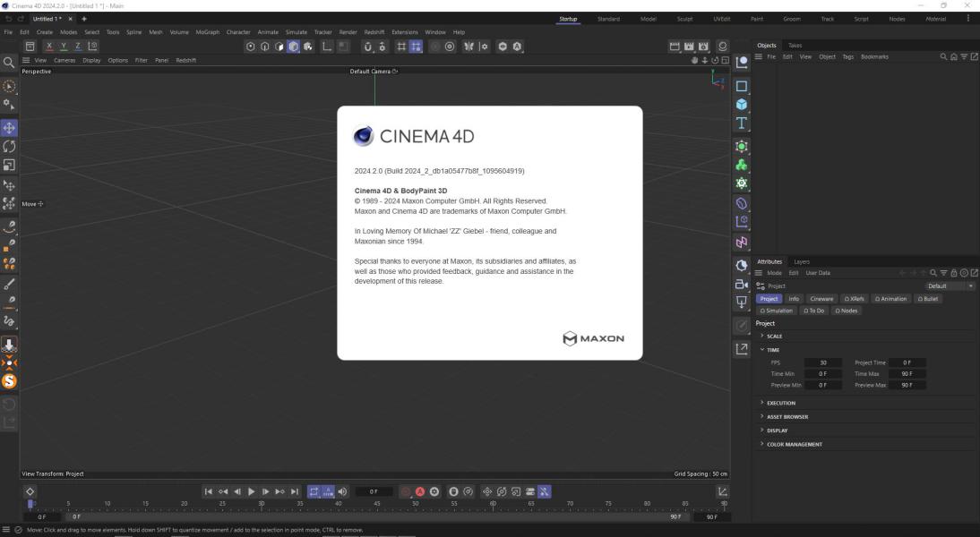Select the Scale tool in left toolbar

pyautogui.click(x=9, y=165)
